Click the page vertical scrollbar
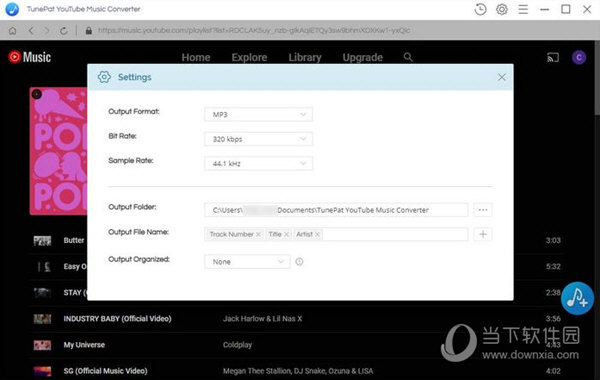Viewport: 600px width, 380px height. tap(597, 77)
